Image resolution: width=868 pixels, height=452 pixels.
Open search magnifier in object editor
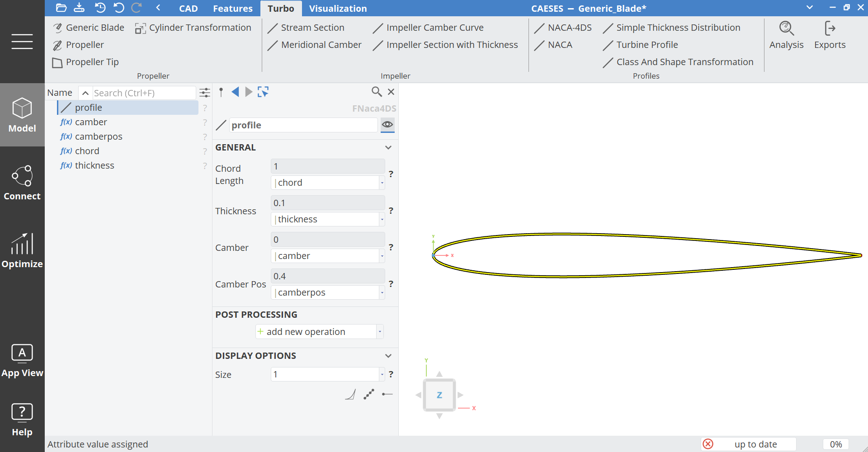pyautogui.click(x=376, y=92)
